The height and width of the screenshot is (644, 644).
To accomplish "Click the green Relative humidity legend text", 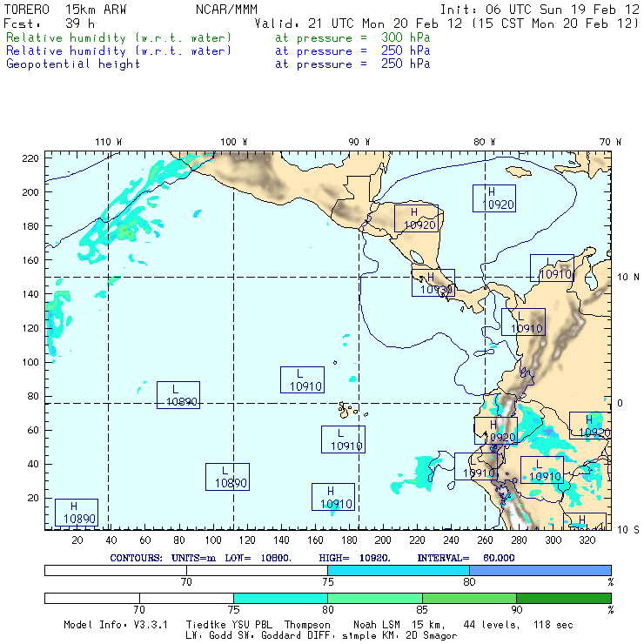I will click(x=119, y=38).
